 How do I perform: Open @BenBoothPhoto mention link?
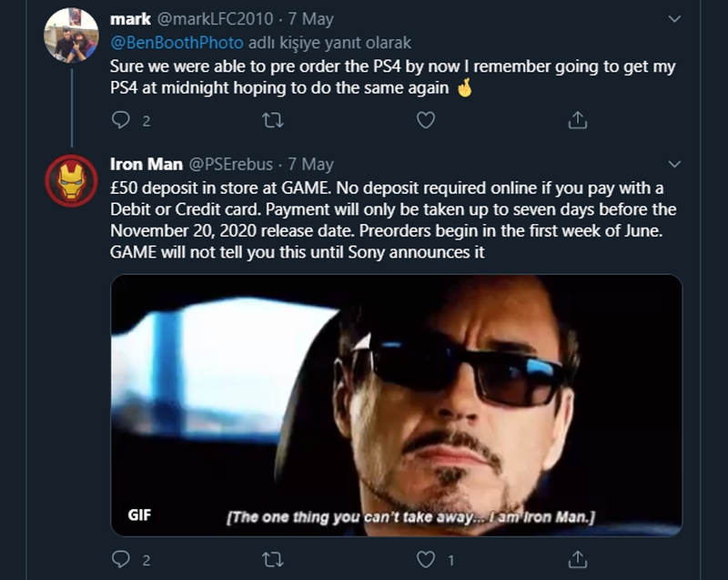[177, 42]
